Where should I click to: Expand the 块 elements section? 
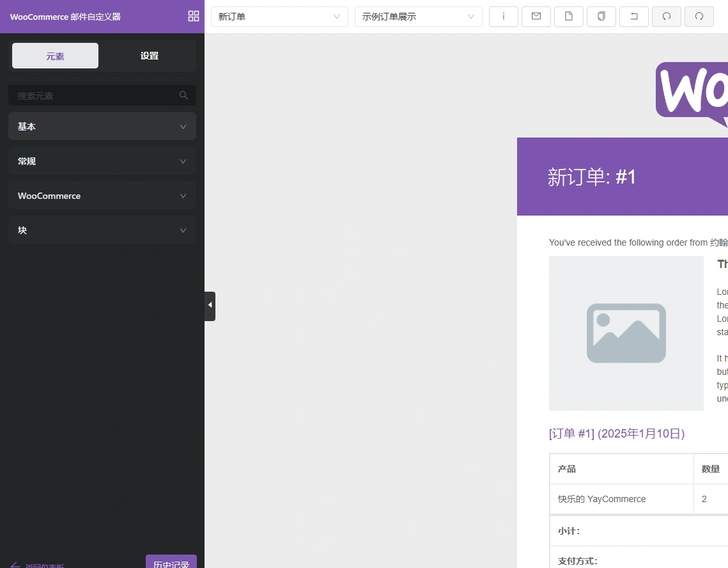pyautogui.click(x=102, y=230)
